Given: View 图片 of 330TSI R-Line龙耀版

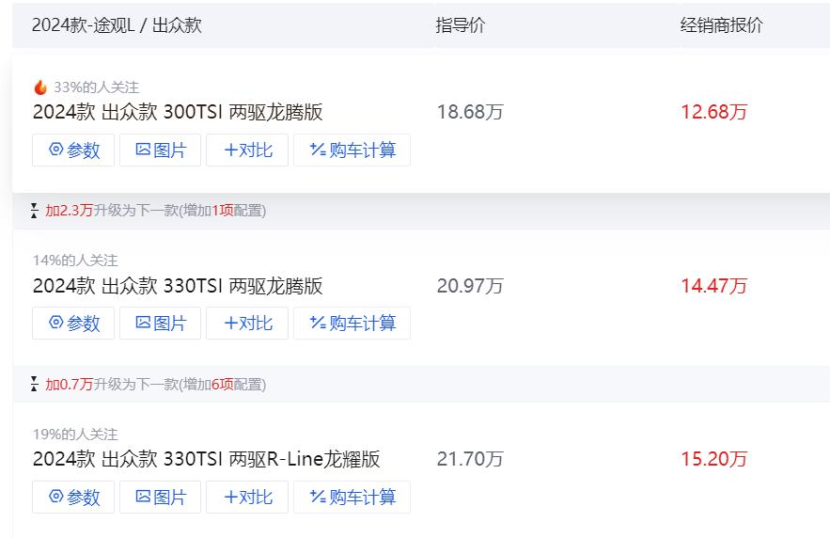Looking at the screenshot, I should tap(160, 497).
